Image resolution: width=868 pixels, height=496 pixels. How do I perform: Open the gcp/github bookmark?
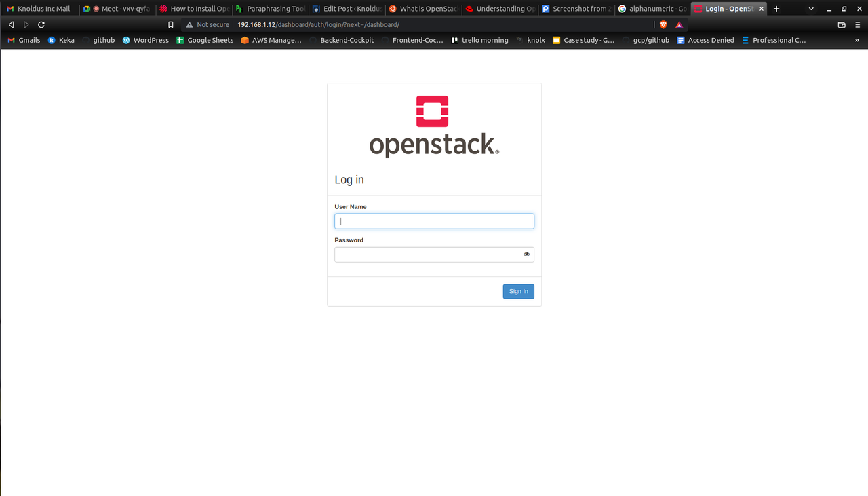pyautogui.click(x=646, y=40)
